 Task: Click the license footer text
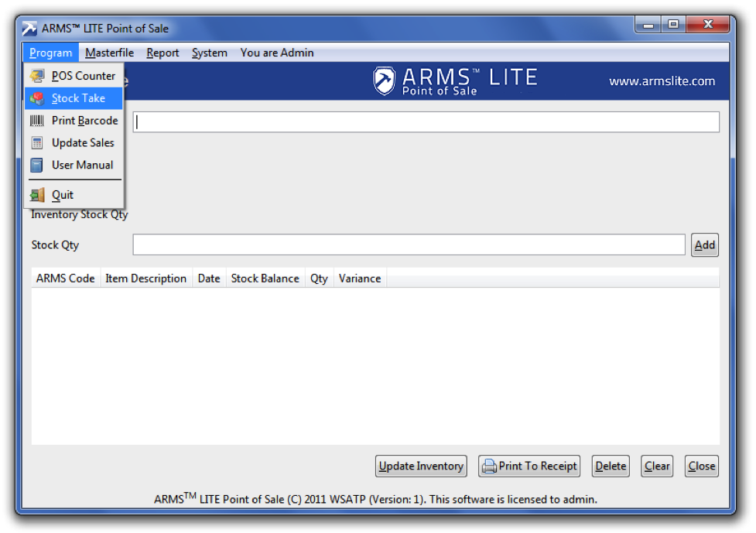click(375, 499)
